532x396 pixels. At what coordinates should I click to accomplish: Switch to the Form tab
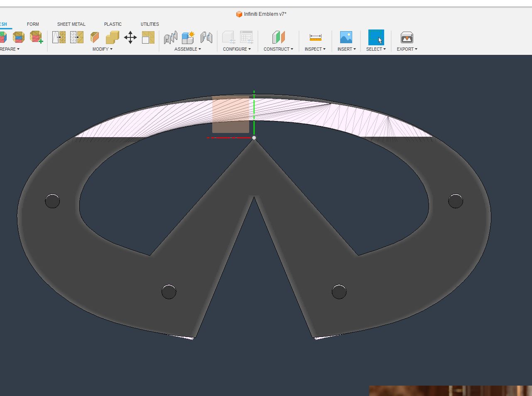[x=33, y=24]
